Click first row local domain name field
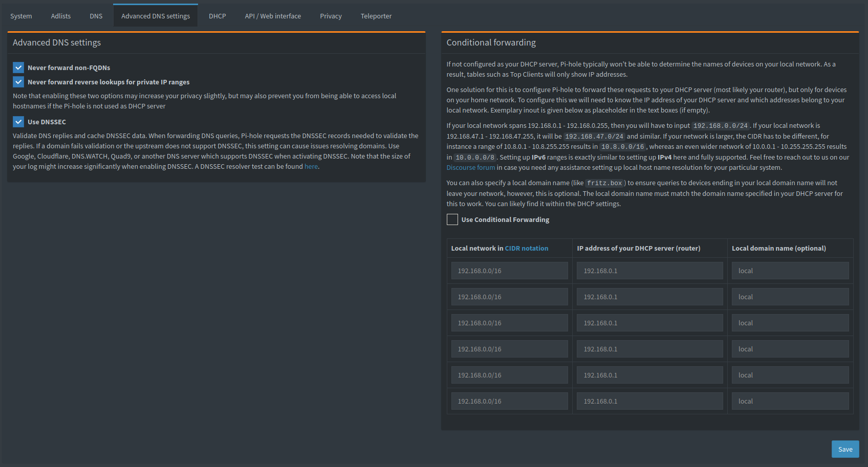 click(x=790, y=271)
